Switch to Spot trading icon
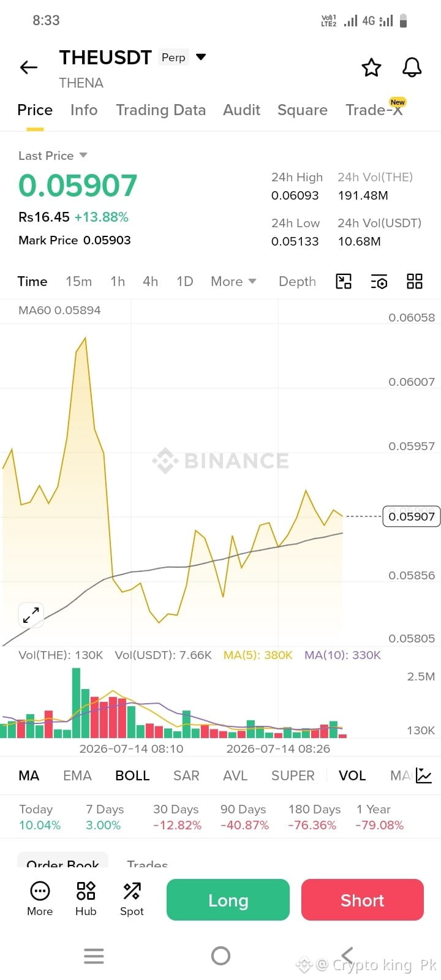Image resolution: width=441 pixels, height=980 pixels. click(x=132, y=899)
